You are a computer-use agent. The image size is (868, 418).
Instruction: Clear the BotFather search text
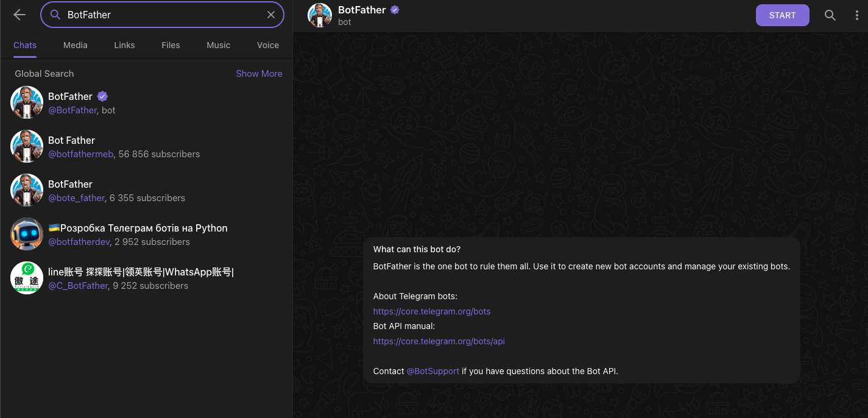point(271,15)
